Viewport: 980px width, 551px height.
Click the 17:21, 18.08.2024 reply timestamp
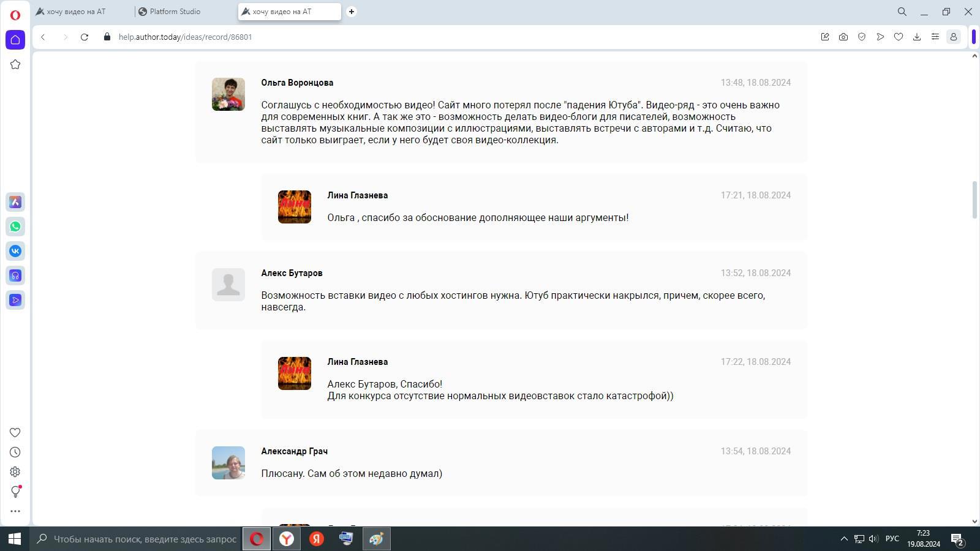[x=755, y=195]
